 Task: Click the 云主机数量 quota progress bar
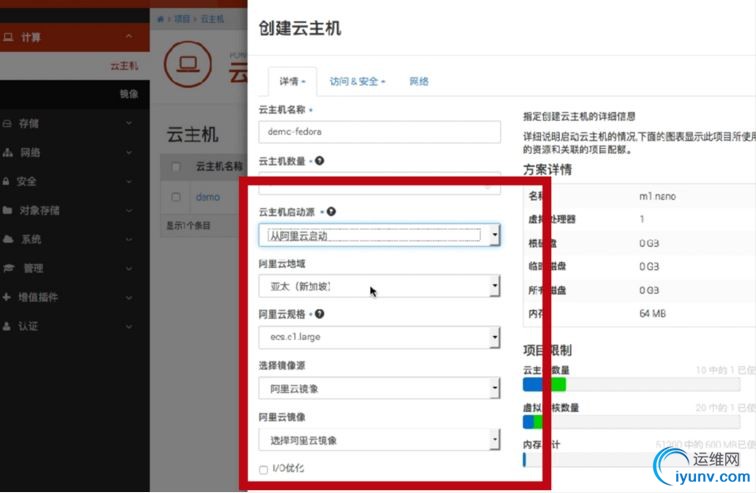(x=631, y=384)
